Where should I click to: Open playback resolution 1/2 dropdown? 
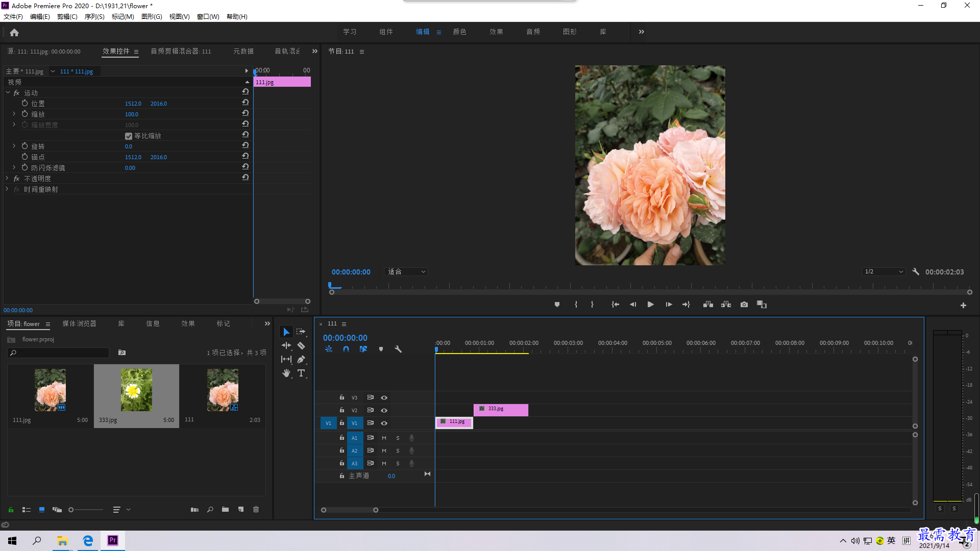point(884,272)
